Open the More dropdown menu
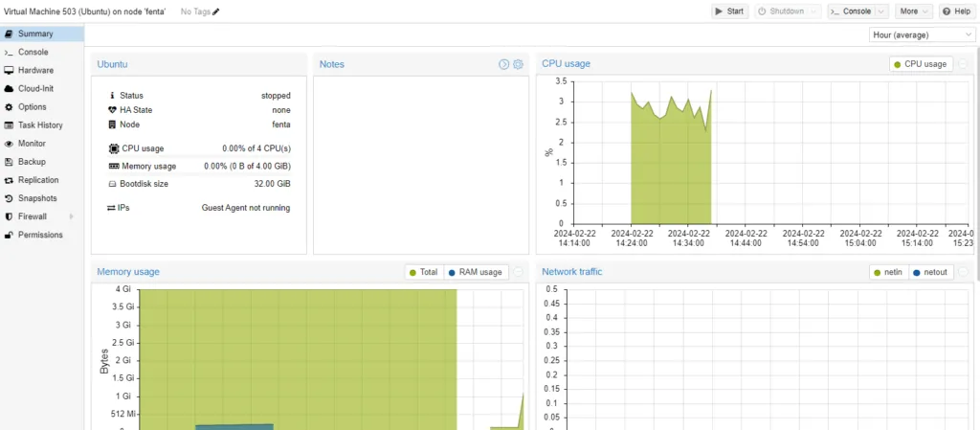Screen dimensions: 980x430 [x=914, y=11]
